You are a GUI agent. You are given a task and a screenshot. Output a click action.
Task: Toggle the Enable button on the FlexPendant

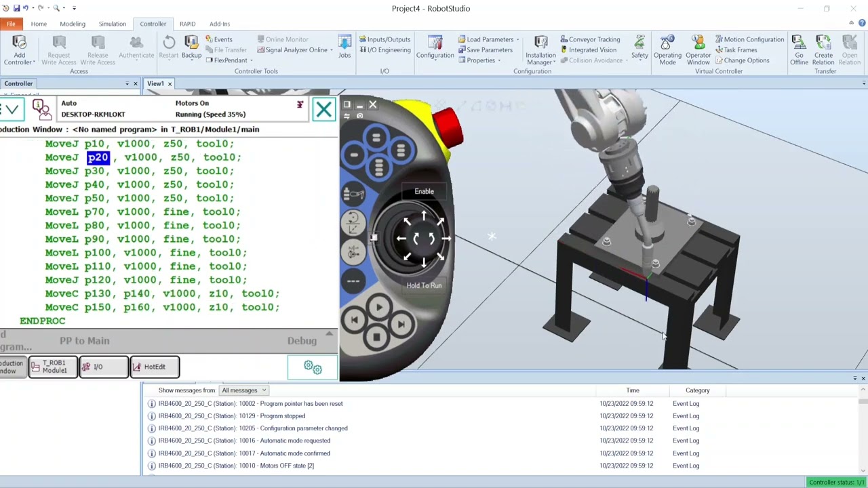pyautogui.click(x=424, y=192)
